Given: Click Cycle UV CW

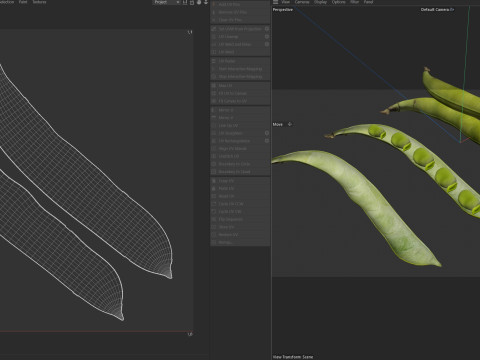Looking at the screenshot, I should click(240, 212).
